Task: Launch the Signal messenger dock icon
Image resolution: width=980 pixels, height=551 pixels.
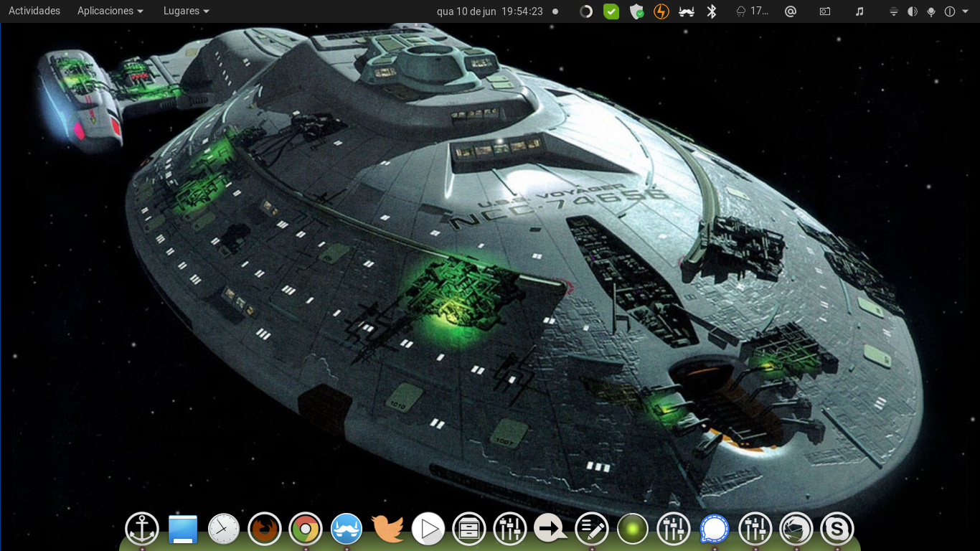Action: (x=714, y=529)
